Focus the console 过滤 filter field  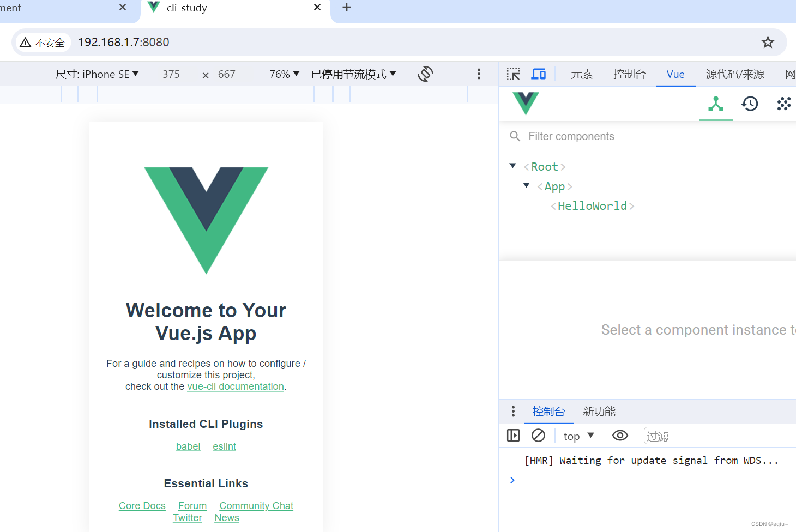(720, 436)
